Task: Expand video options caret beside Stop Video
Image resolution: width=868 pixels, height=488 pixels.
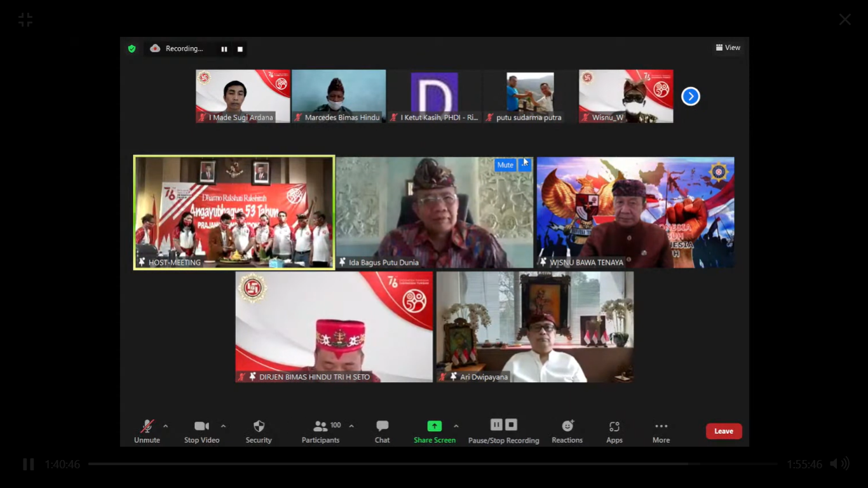Action: (223, 426)
